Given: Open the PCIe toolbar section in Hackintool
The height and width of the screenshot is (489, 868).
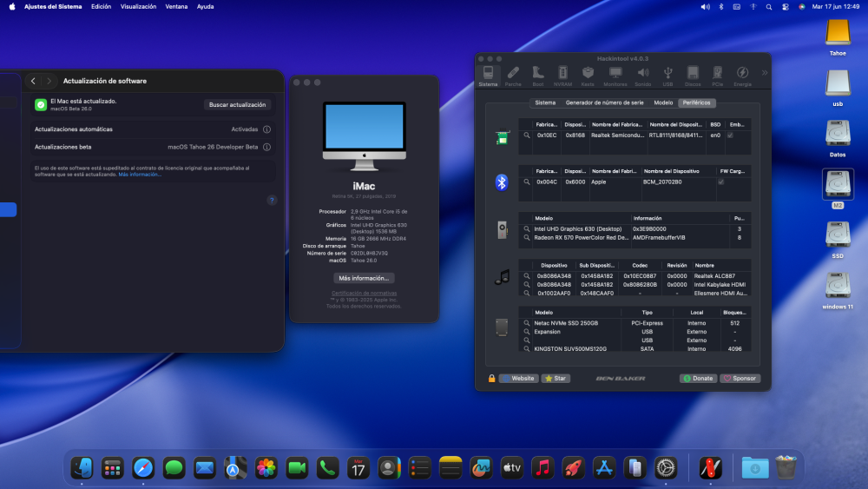Looking at the screenshot, I should click(x=718, y=76).
